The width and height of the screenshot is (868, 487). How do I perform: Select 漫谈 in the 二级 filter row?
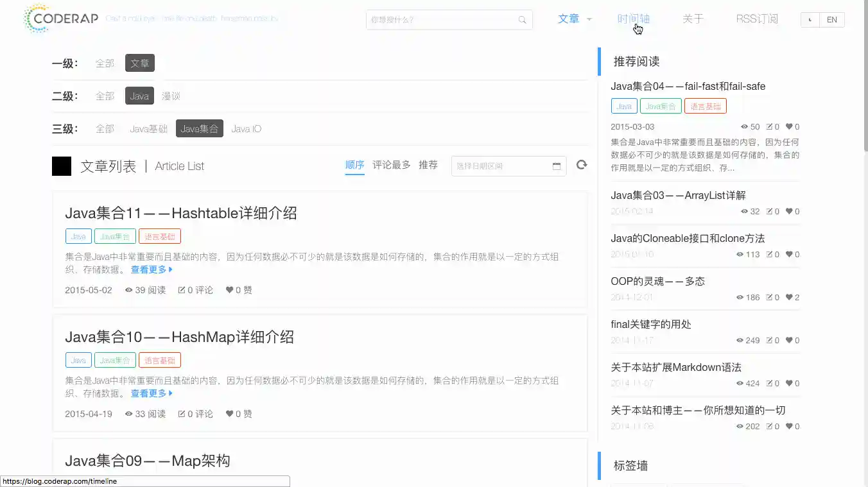[x=171, y=96]
